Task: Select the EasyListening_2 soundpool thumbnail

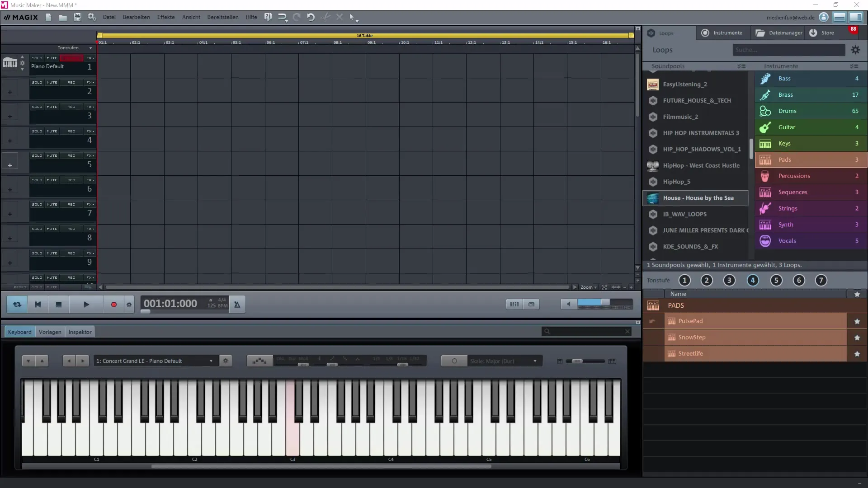Action: click(x=652, y=84)
